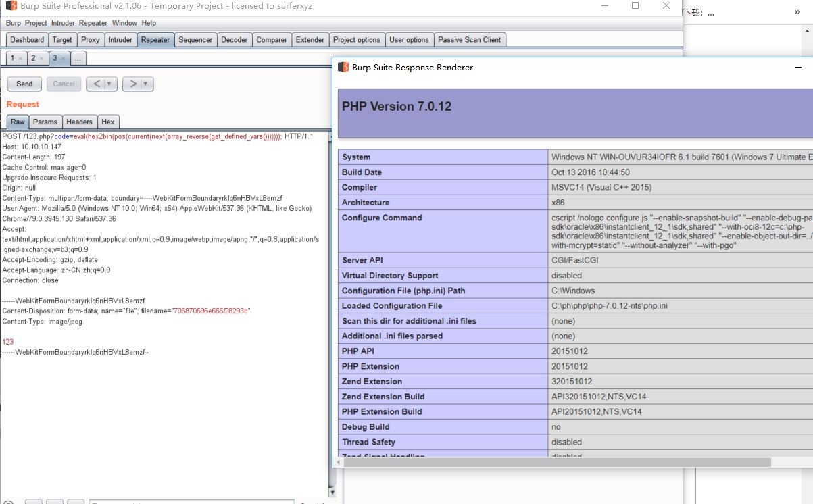This screenshot has height=504, width=813.
Task: Switch to the Extender tab
Action: (310, 40)
